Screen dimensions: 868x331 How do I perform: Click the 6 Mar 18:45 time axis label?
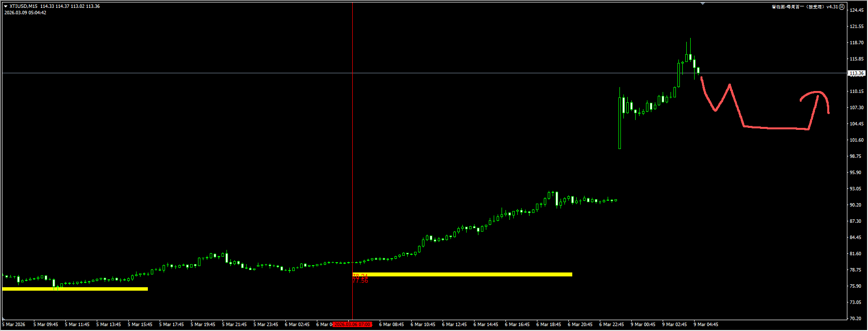549,325
